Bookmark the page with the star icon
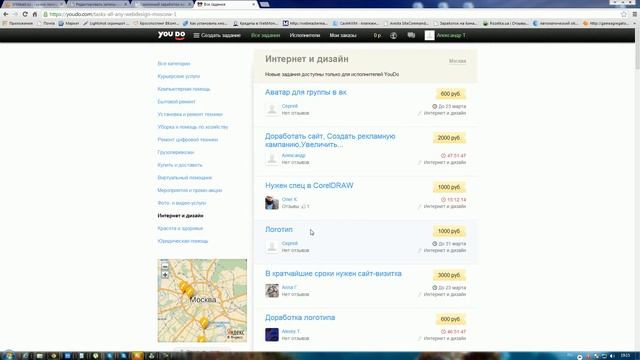 [624, 14]
